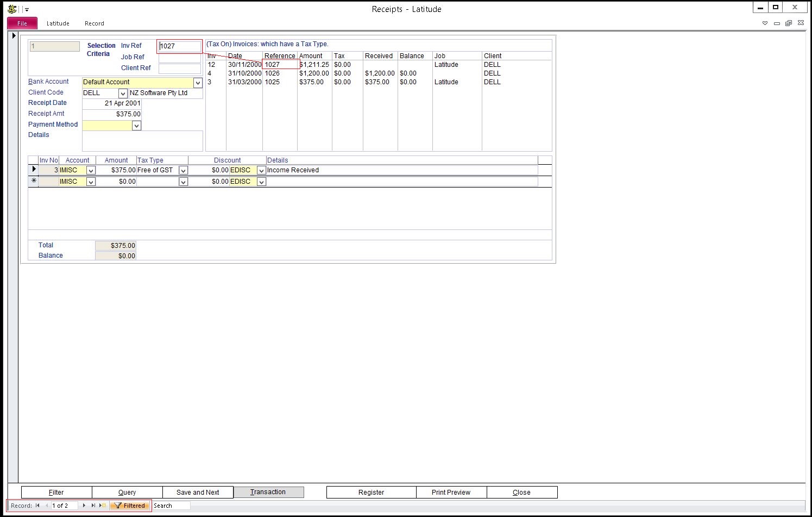Close the inner Receipts form window
Viewport: 812px width, 517px height.
(800, 23)
